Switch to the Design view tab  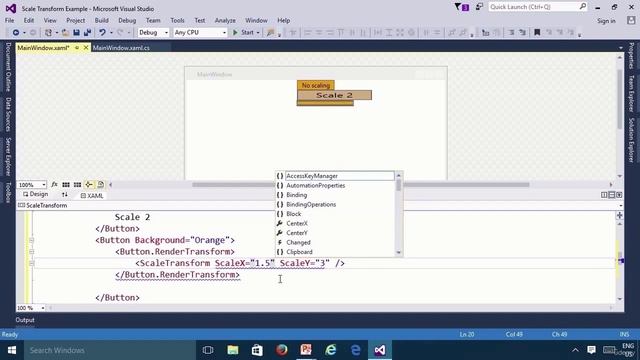pos(36,195)
